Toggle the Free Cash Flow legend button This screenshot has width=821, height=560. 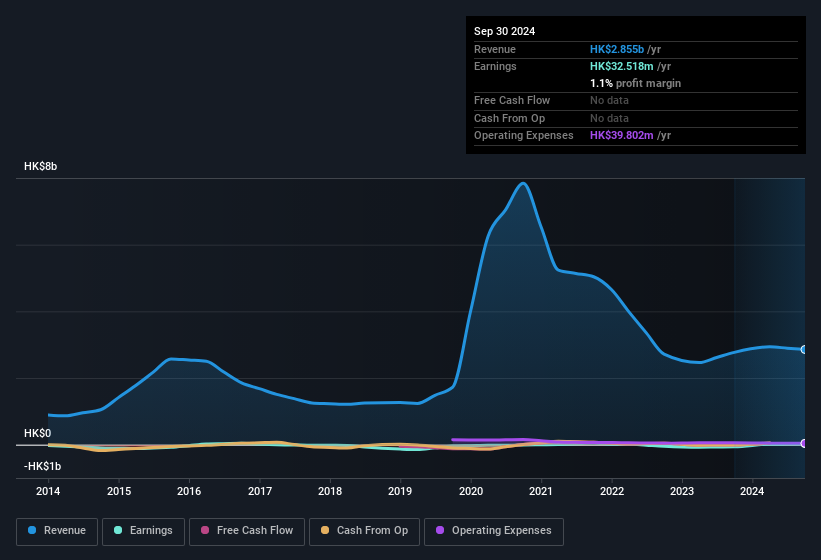tap(247, 531)
